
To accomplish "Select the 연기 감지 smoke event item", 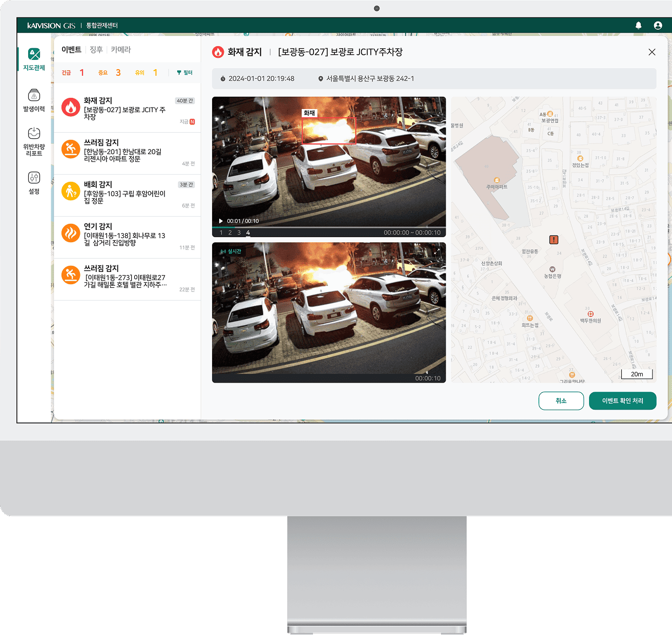I will tap(127, 237).
